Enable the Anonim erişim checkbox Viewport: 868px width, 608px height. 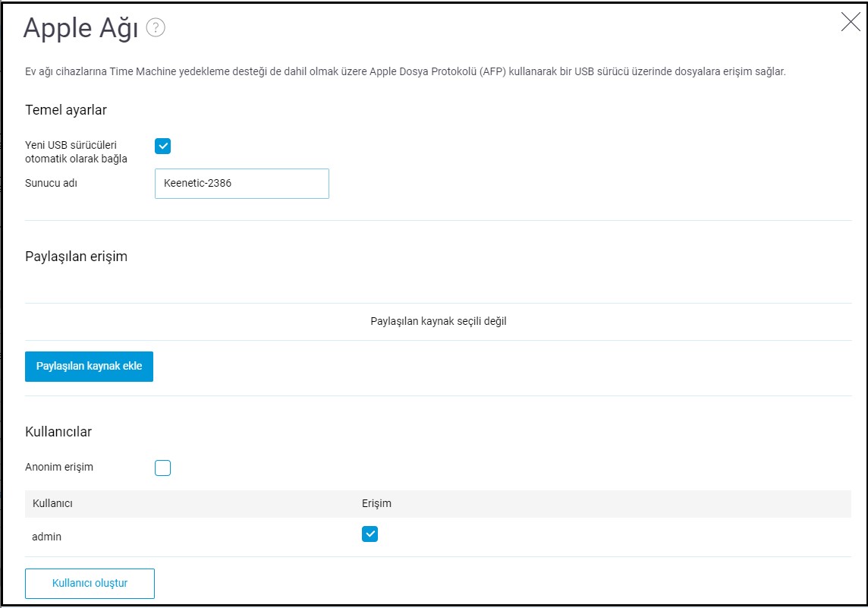point(162,468)
